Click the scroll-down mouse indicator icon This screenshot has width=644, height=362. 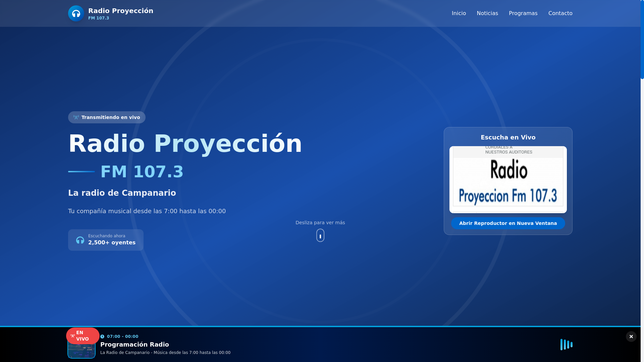click(320, 235)
